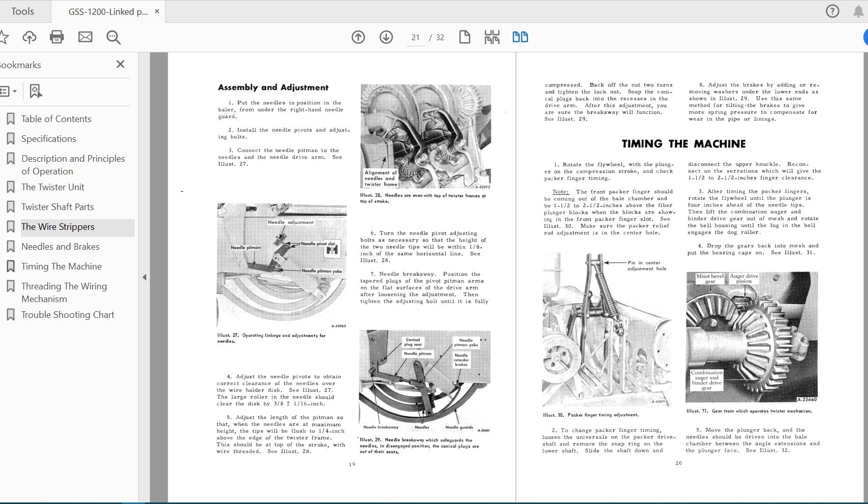Viewport: 868px width, 504px height.
Task: Open bookmark options dropdown menu
Action: [x=8, y=92]
